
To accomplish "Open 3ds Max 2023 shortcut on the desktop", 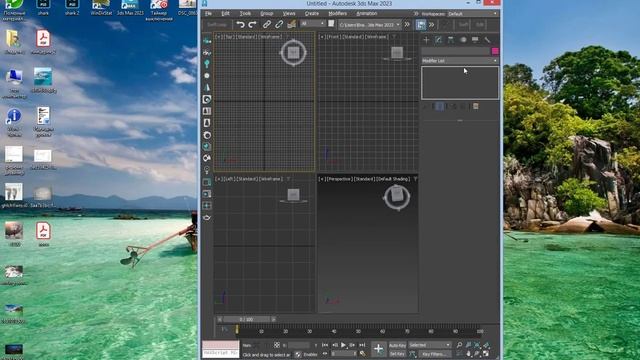I will click(130, 8).
